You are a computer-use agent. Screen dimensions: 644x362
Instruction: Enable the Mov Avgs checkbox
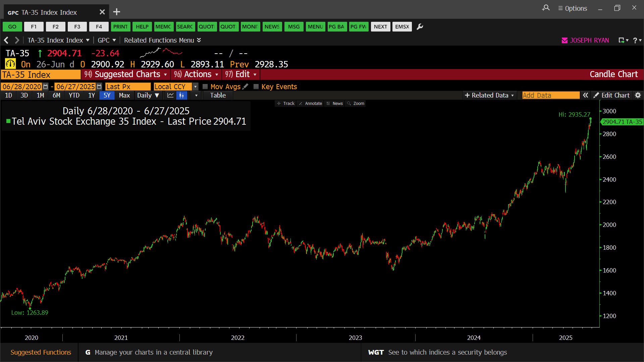pyautogui.click(x=205, y=86)
